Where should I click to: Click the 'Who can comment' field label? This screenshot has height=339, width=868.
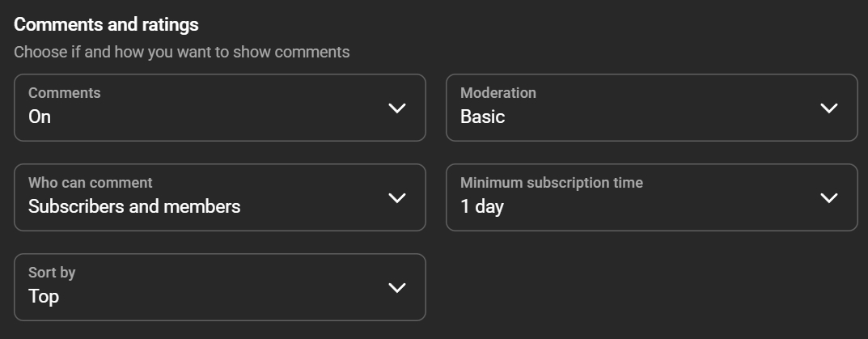[91, 183]
